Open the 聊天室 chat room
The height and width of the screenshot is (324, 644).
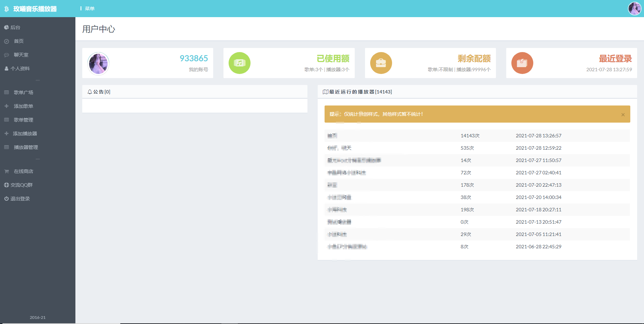(21, 55)
